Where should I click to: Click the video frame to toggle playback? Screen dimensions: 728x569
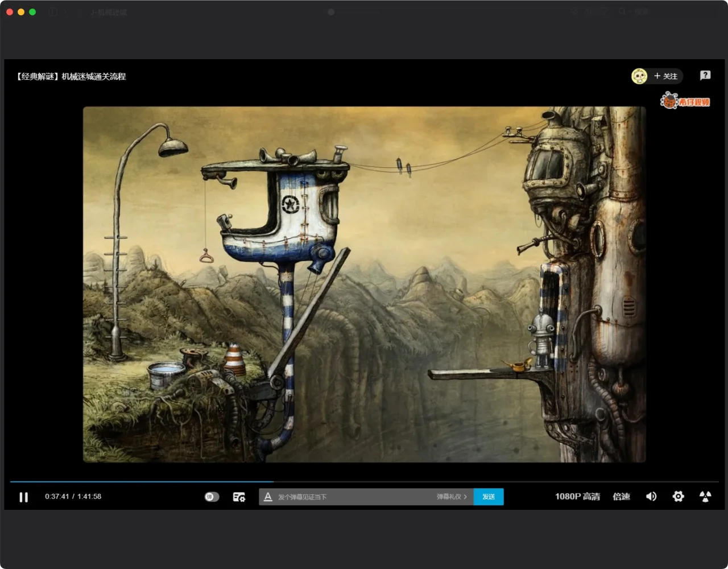click(364, 284)
